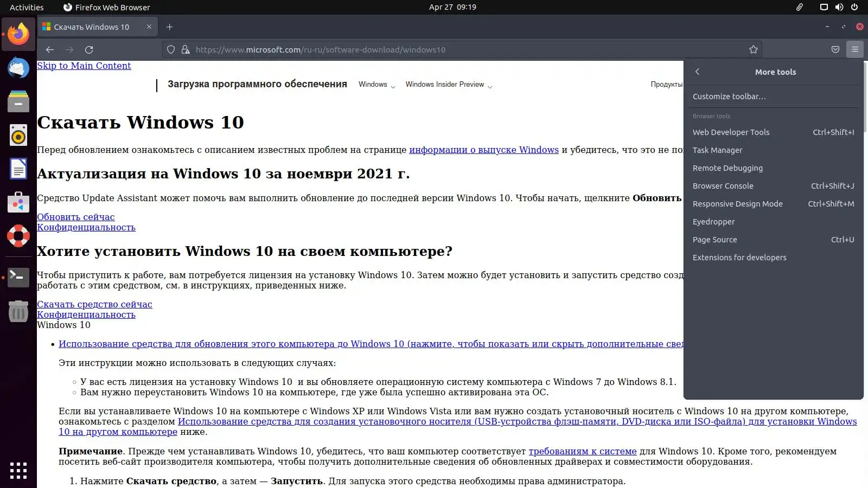Click Скачать средство сейчас link

(x=94, y=304)
